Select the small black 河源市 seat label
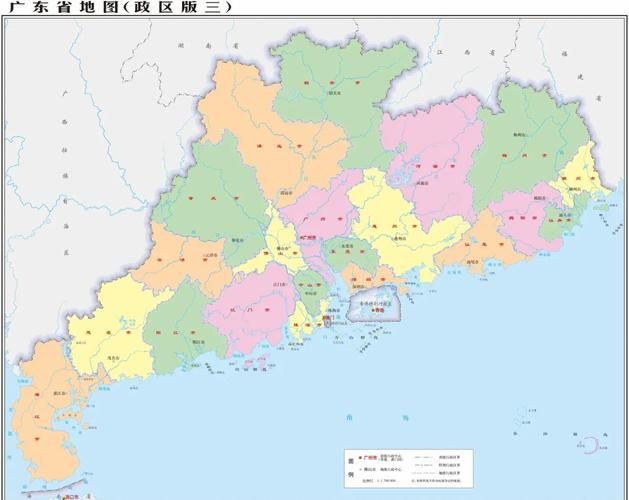Screen dimensions: 629x500 (421, 183)
